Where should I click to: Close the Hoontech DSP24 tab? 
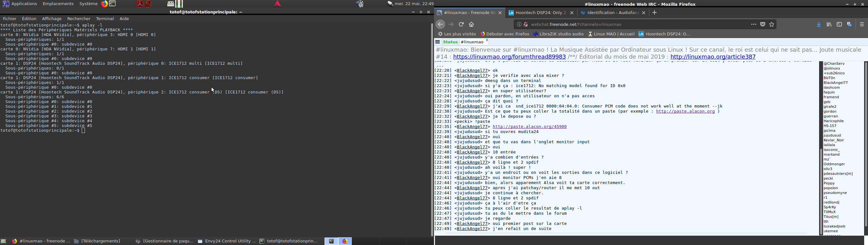(x=572, y=13)
